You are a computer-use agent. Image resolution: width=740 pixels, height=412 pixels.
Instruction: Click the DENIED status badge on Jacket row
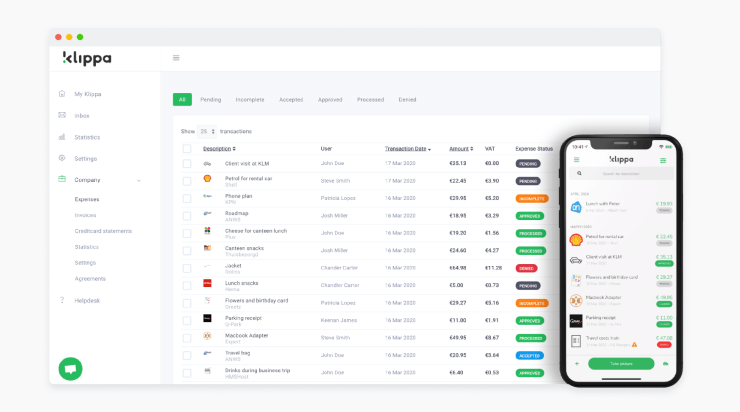click(x=526, y=269)
